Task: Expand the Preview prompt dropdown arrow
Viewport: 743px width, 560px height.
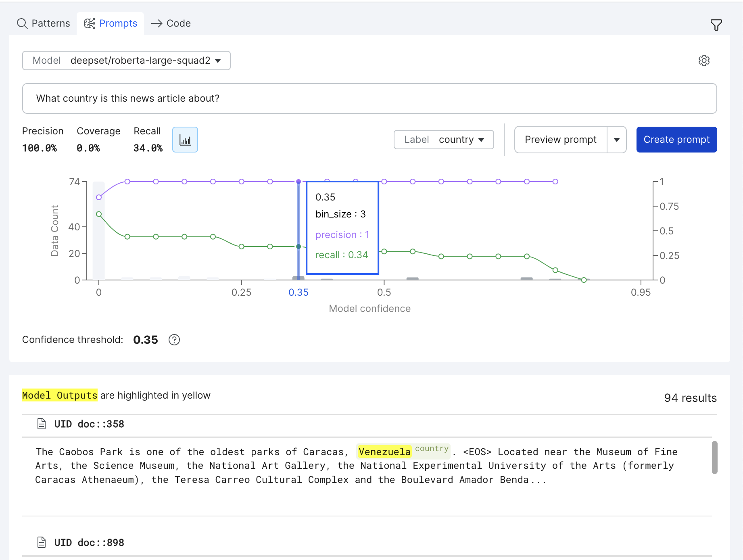Action: click(x=617, y=140)
